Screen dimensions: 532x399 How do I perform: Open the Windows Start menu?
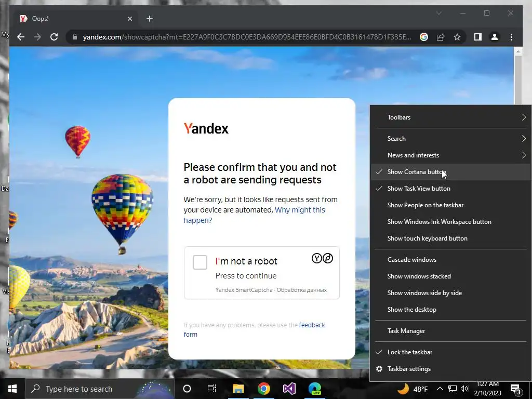pos(12,389)
